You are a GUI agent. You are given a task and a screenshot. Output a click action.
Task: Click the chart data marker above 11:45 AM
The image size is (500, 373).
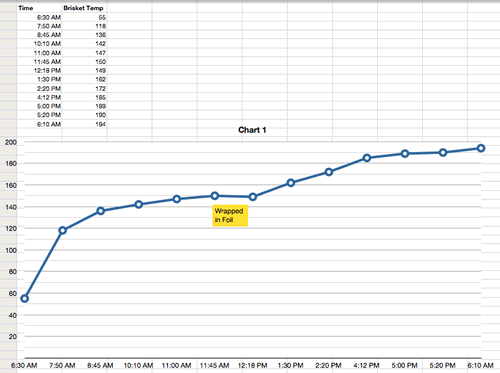point(215,196)
